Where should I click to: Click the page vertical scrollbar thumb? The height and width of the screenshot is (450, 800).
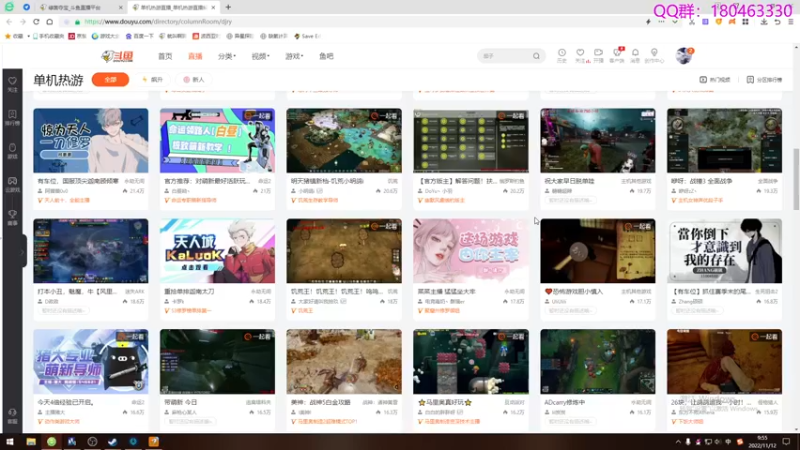pyautogui.click(x=796, y=179)
